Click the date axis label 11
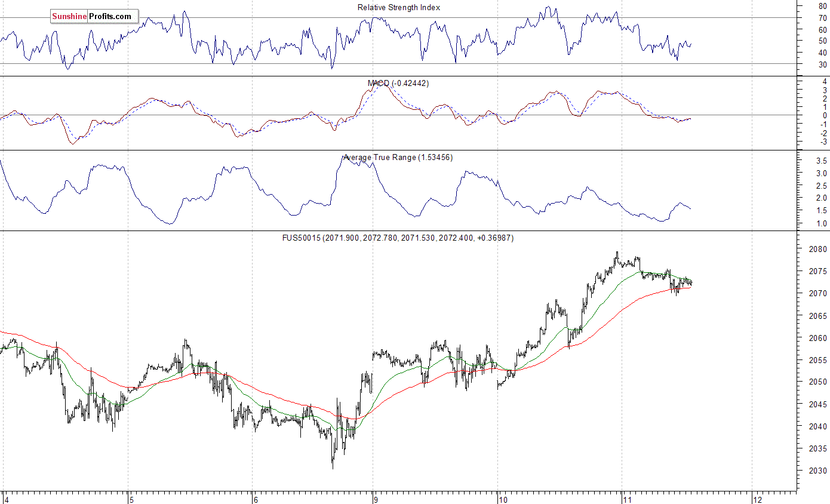The width and height of the screenshot is (830, 504). pos(628,499)
